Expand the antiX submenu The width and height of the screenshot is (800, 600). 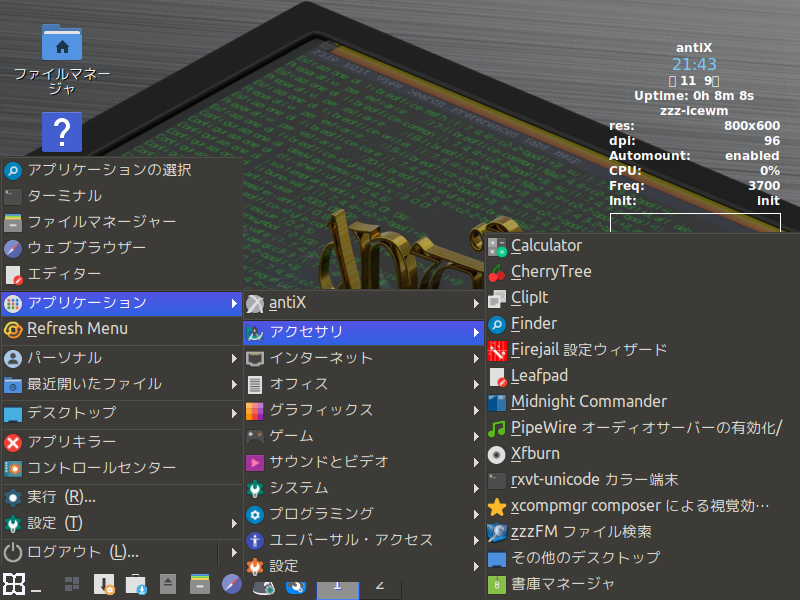(364, 303)
